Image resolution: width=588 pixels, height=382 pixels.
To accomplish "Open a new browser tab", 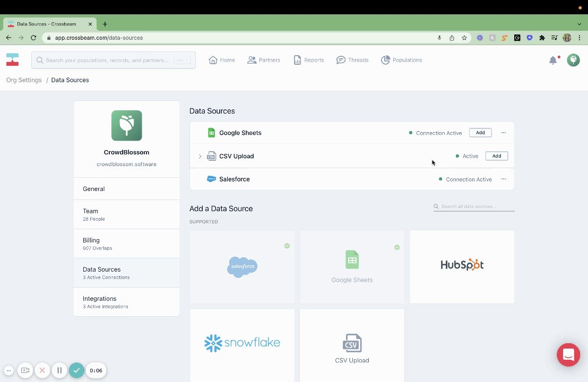I will pos(105,24).
